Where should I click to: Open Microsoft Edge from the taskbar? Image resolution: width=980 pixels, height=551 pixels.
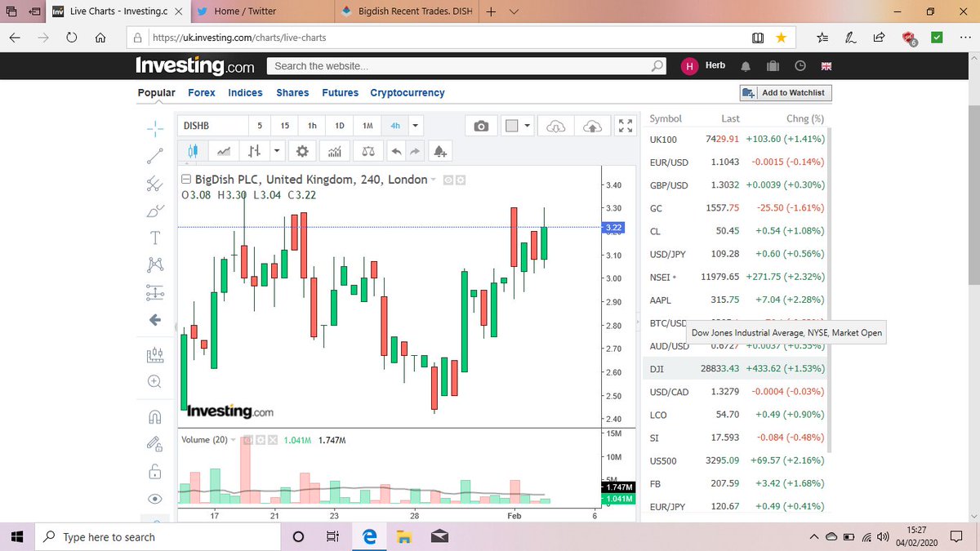tap(369, 536)
